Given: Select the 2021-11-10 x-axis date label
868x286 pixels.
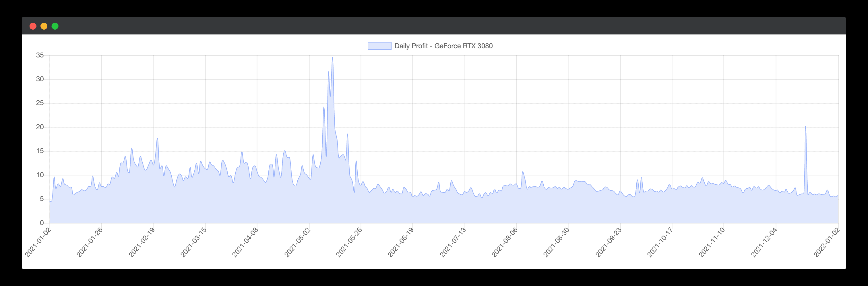Looking at the screenshot, I should pos(712,242).
